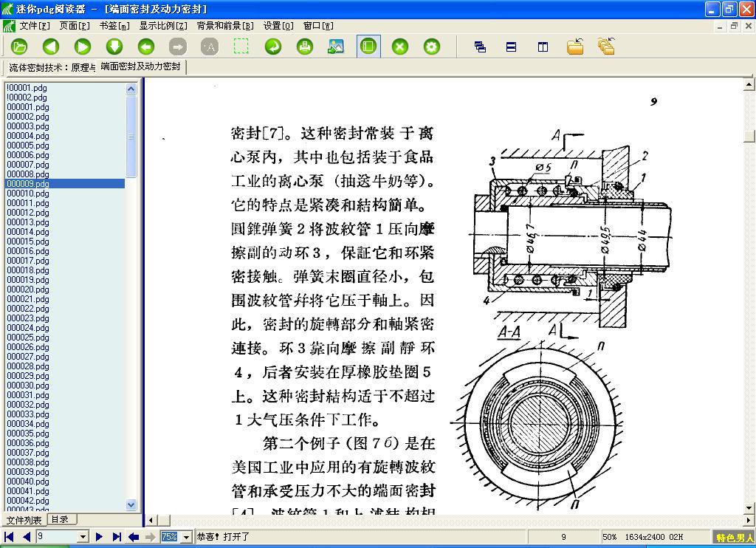Expand the 75% zoom level dropdown
756x548 pixels.
pyautogui.click(x=186, y=537)
